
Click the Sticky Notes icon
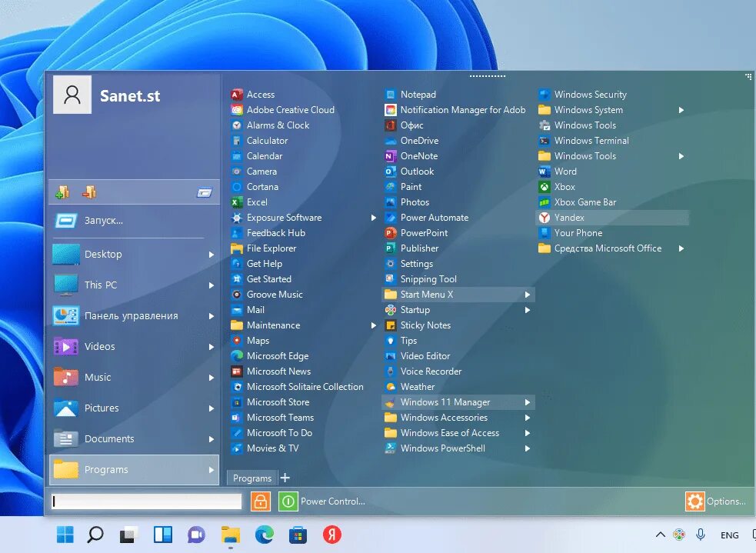tap(390, 325)
